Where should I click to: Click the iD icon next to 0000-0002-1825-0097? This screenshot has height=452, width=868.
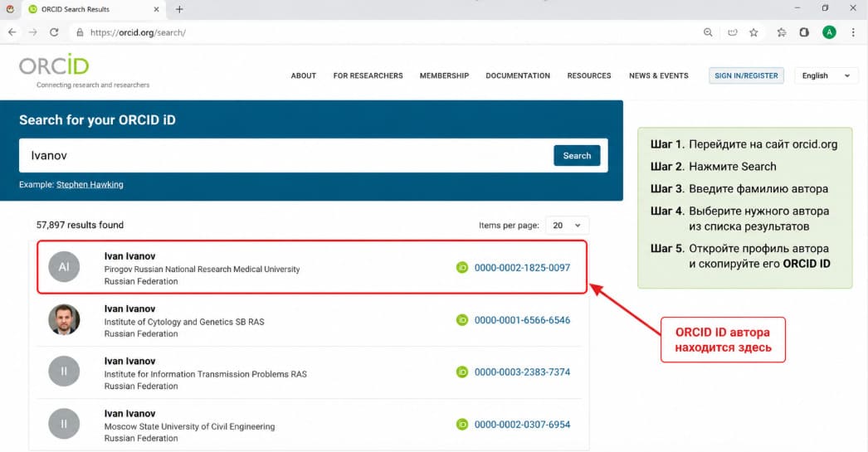coord(461,268)
